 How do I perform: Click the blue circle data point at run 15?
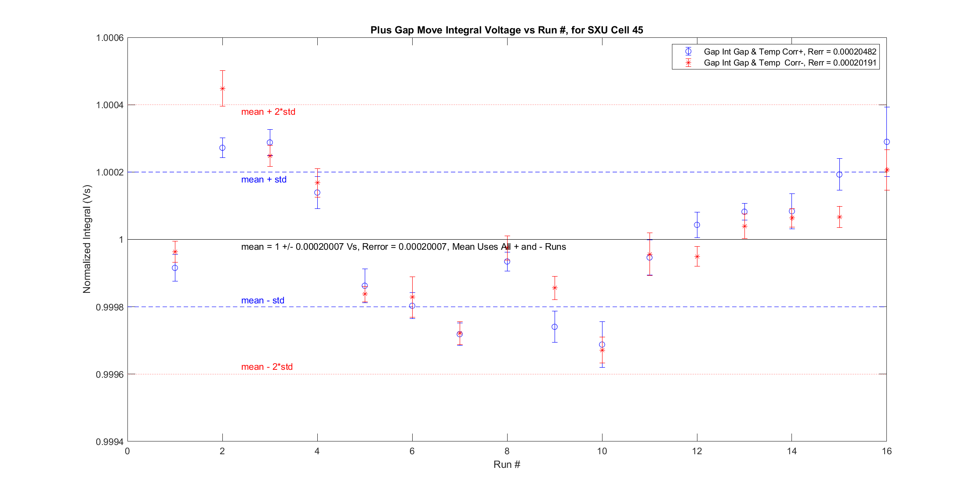pos(839,175)
